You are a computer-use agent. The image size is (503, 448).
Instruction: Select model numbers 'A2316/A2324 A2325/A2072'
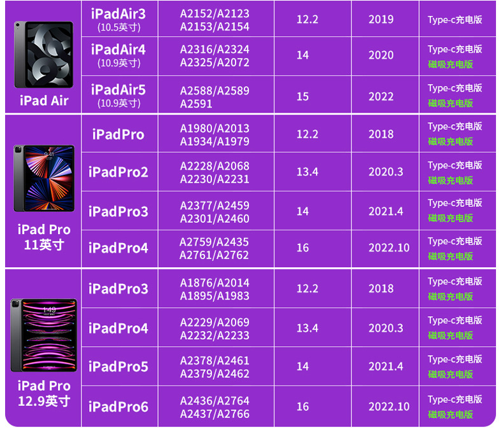[215, 56]
